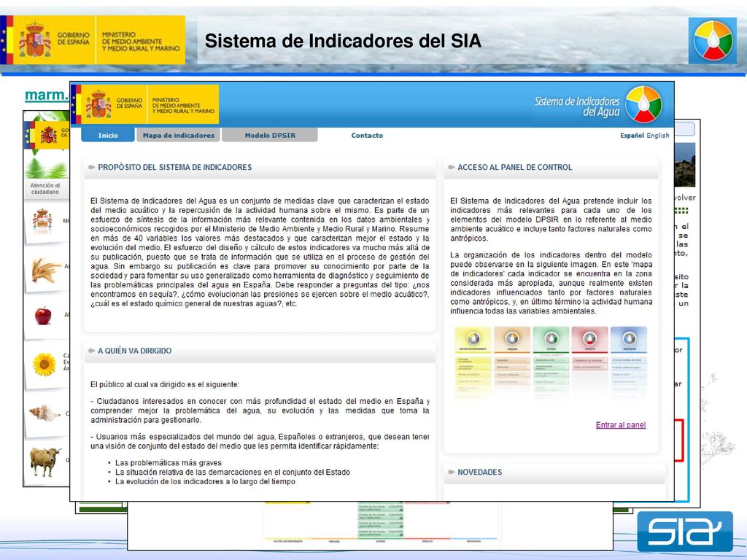Viewport: 747px width, 560px height.
Task: Click the arrow bullet beside A quién va dirigido
Action: (x=91, y=351)
